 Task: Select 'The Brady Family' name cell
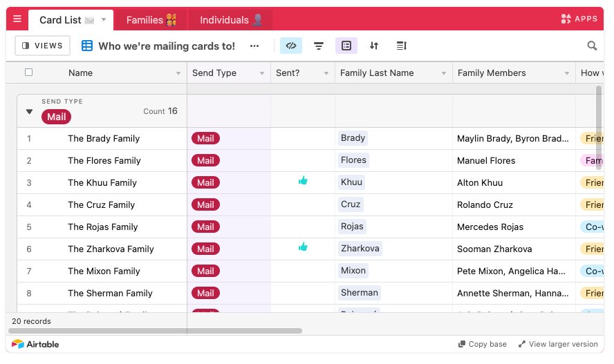click(104, 138)
